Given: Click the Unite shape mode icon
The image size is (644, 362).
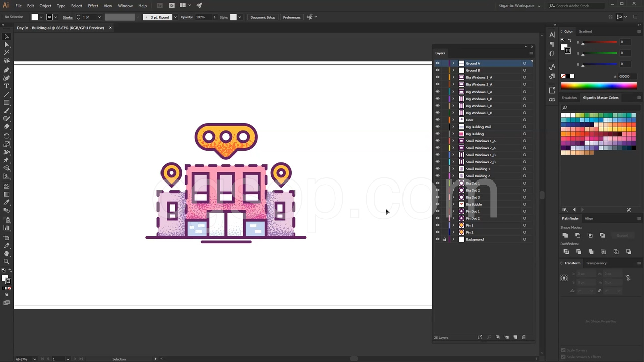Looking at the screenshot, I should [565, 235].
